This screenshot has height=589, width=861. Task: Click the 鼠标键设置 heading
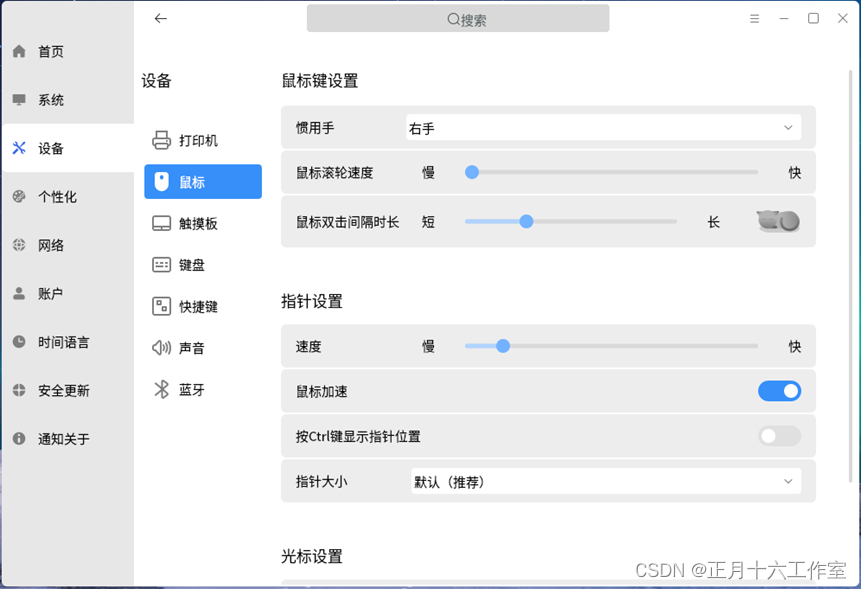pos(320,81)
